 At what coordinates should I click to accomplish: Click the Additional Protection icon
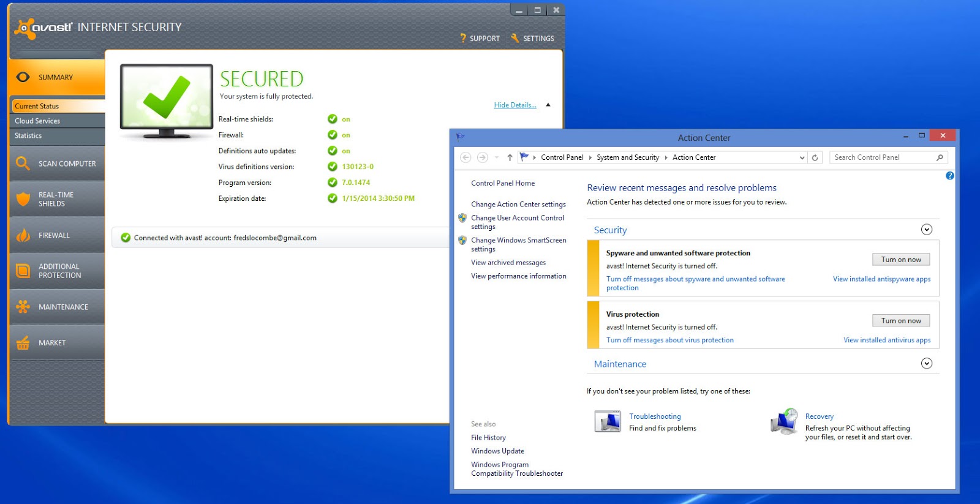click(23, 271)
